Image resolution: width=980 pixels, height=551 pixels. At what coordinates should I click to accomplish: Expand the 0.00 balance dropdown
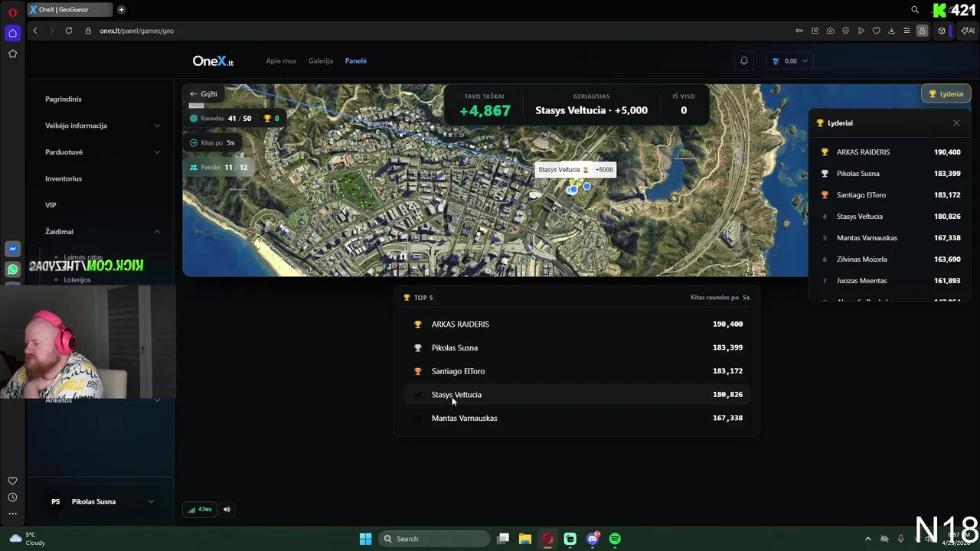(790, 60)
